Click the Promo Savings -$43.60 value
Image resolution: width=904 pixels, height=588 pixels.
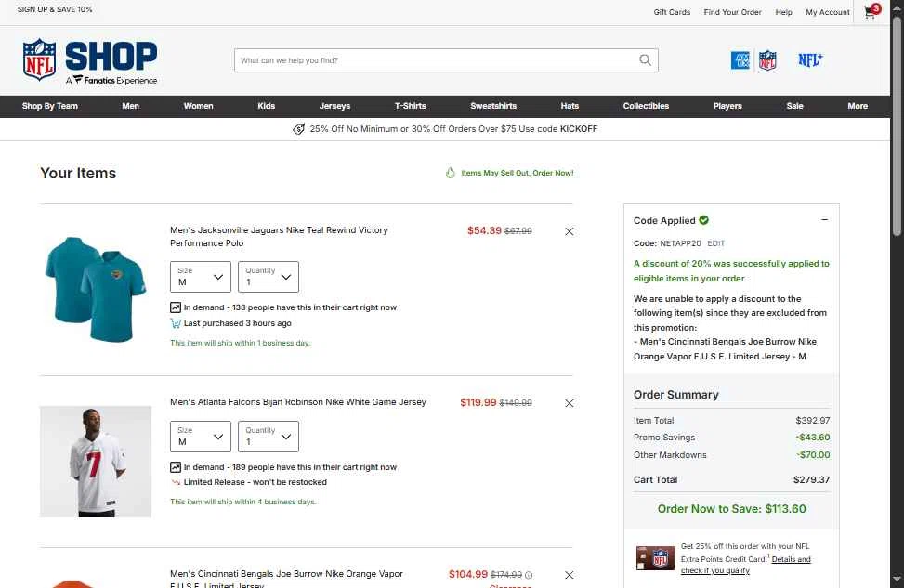click(x=813, y=437)
